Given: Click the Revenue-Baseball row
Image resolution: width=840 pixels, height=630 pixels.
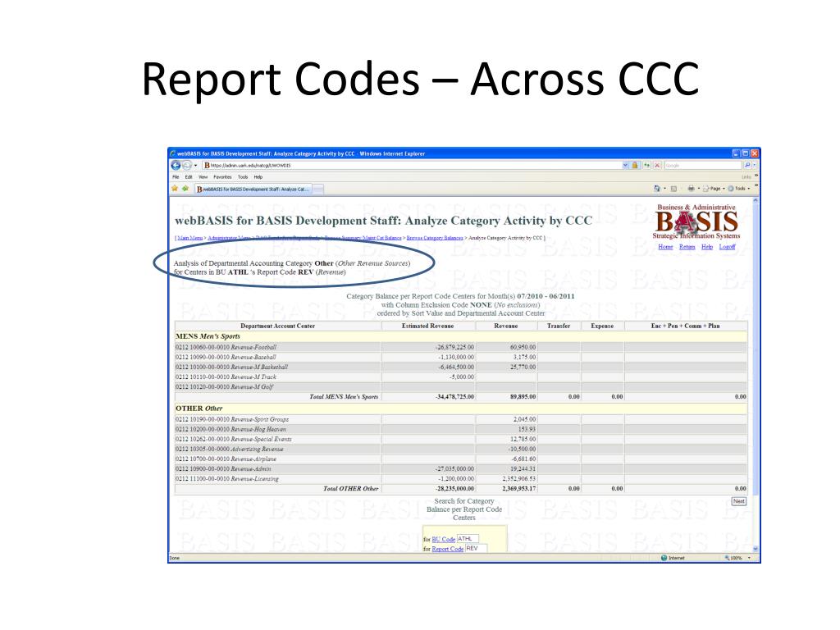Looking at the screenshot, I should (x=460, y=357).
